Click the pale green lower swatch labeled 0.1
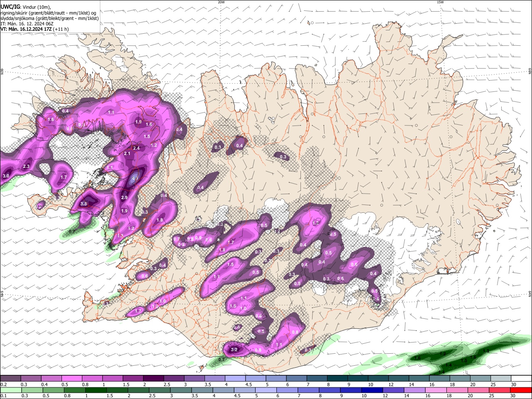Image resolution: width=532 pixels, height=399 pixels. (x=11, y=390)
